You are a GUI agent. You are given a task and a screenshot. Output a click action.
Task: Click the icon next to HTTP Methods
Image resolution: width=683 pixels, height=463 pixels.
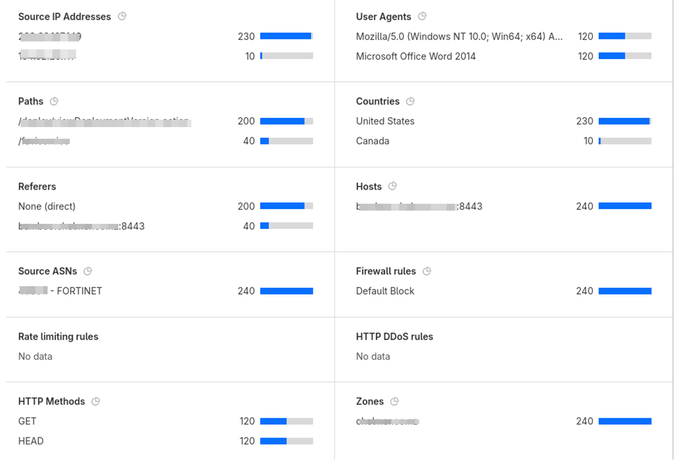pyautogui.click(x=95, y=402)
